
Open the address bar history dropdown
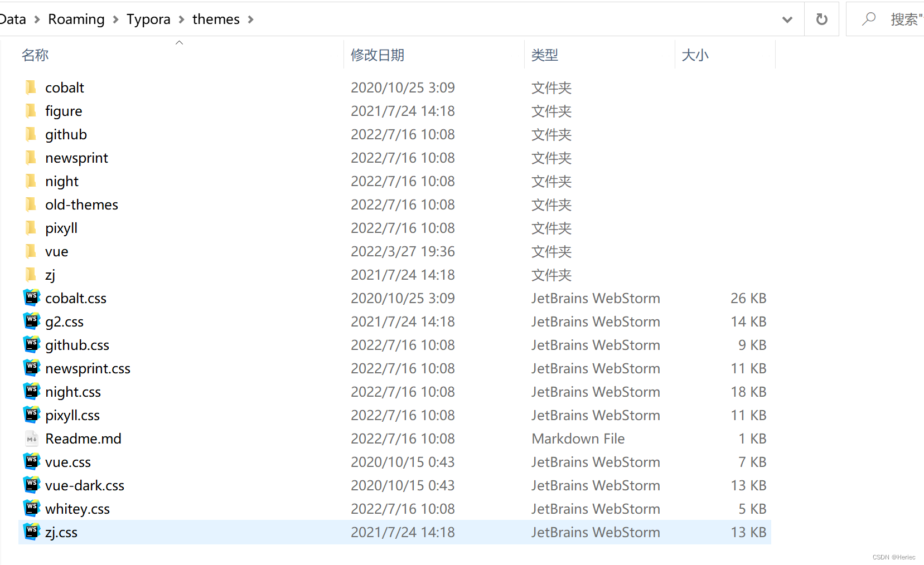(787, 20)
